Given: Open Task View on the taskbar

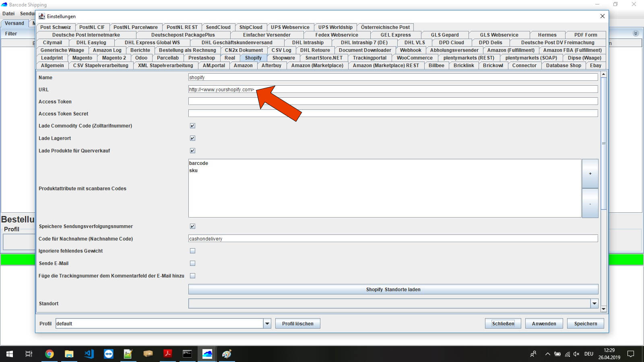Looking at the screenshot, I should point(29,354).
